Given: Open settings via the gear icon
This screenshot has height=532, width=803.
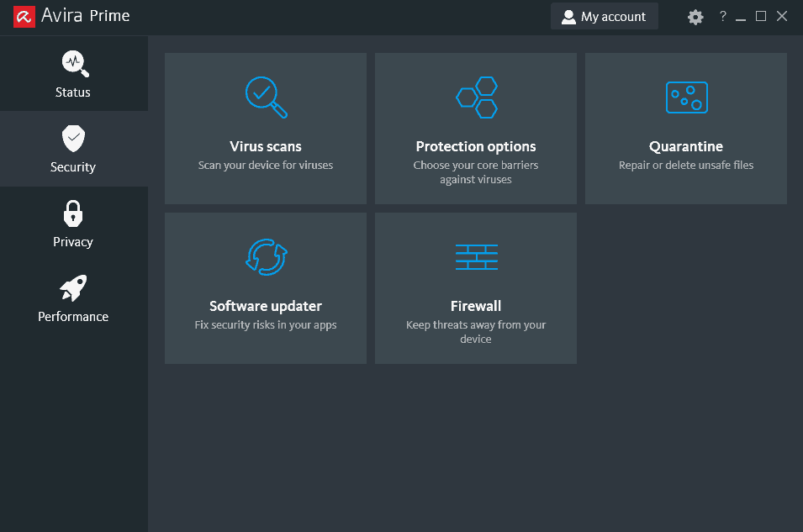Looking at the screenshot, I should (695, 17).
